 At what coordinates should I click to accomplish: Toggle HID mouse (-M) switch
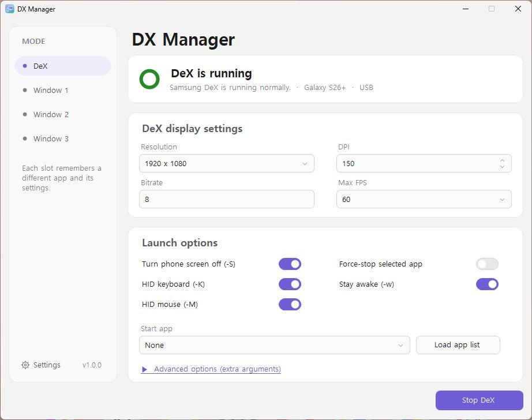pos(290,304)
